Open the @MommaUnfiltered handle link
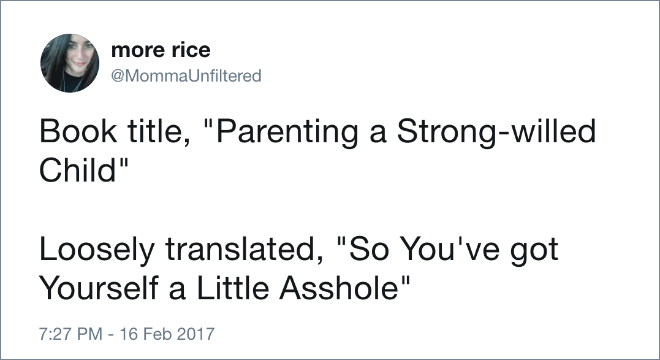Viewport: 660px width, 360px height. 186,76
